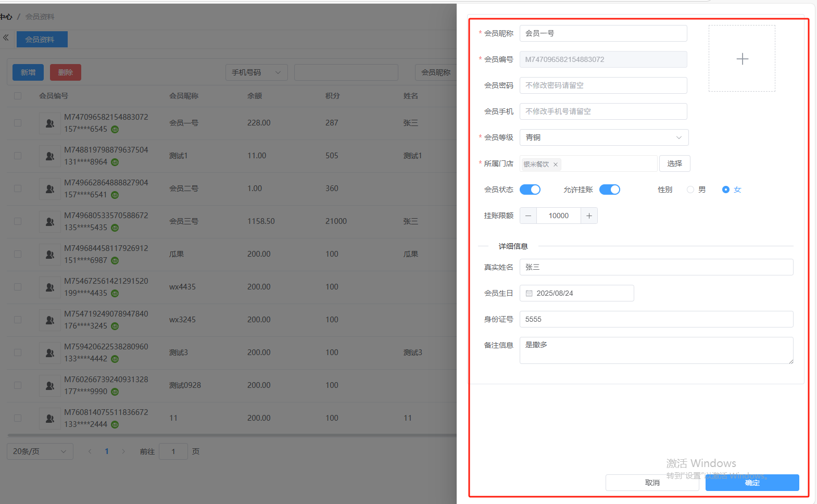Image resolution: width=817 pixels, height=504 pixels.
Task: Select the 男 gender radio button
Action: pyautogui.click(x=690, y=190)
